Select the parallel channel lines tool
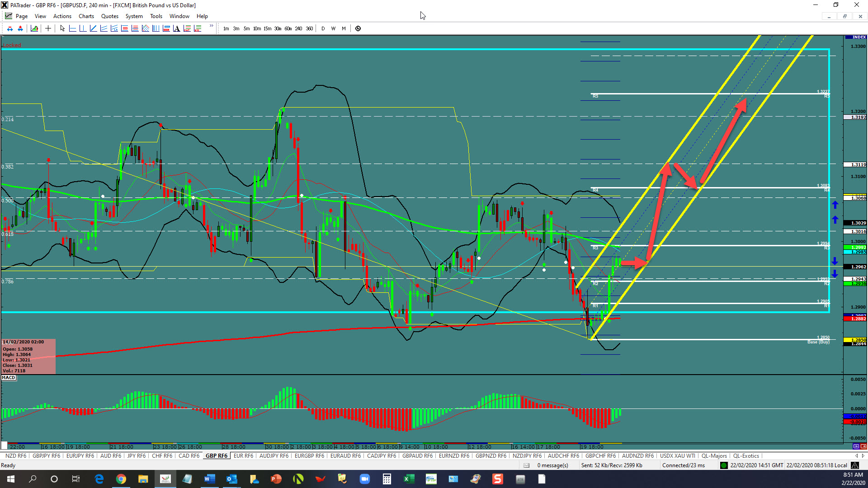 (104, 28)
